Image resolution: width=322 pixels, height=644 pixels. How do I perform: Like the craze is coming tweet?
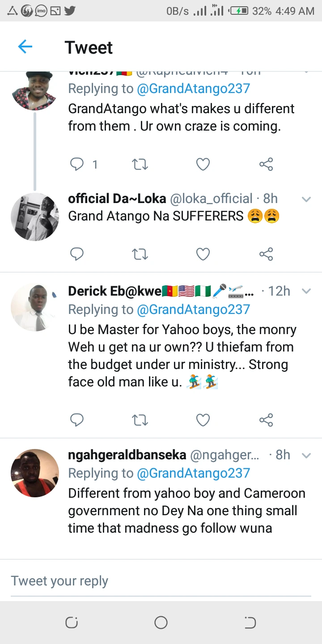pos(203,165)
